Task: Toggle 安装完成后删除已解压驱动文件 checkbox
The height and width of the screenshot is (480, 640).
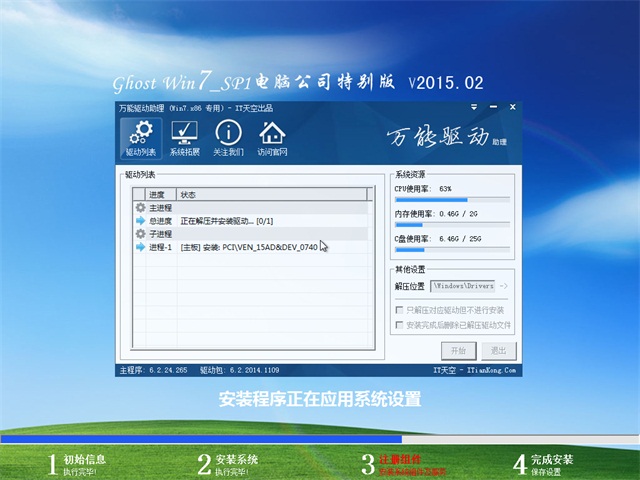Action: point(400,325)
